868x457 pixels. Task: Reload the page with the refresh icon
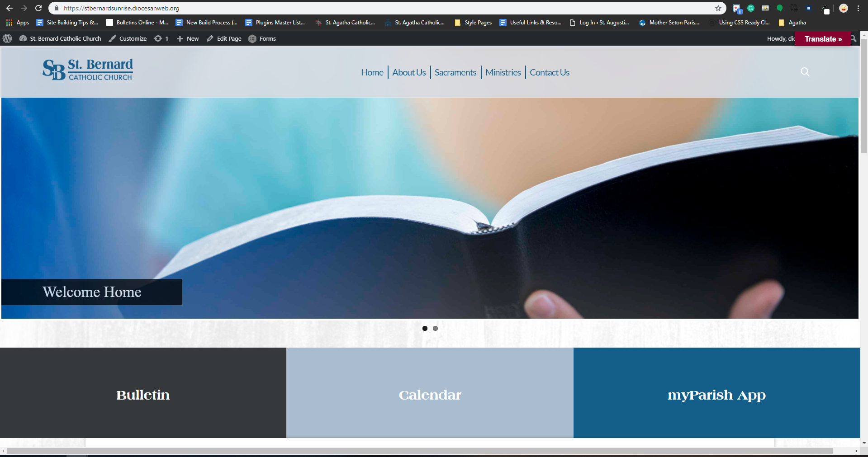point(38,8)
